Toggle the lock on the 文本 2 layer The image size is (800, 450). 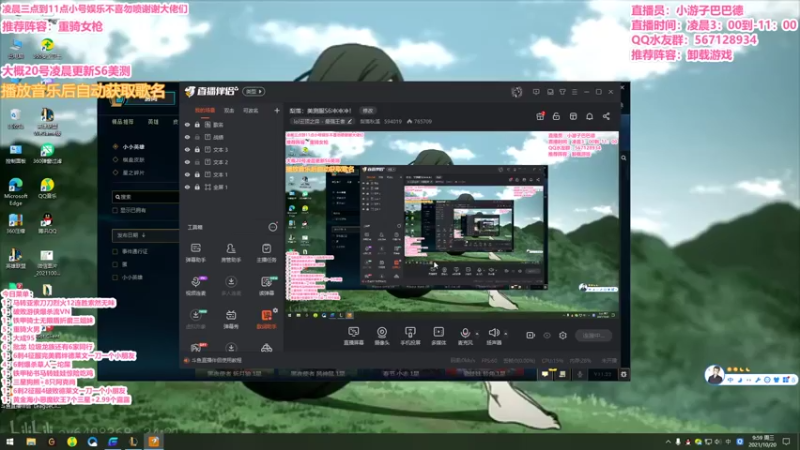197,162
